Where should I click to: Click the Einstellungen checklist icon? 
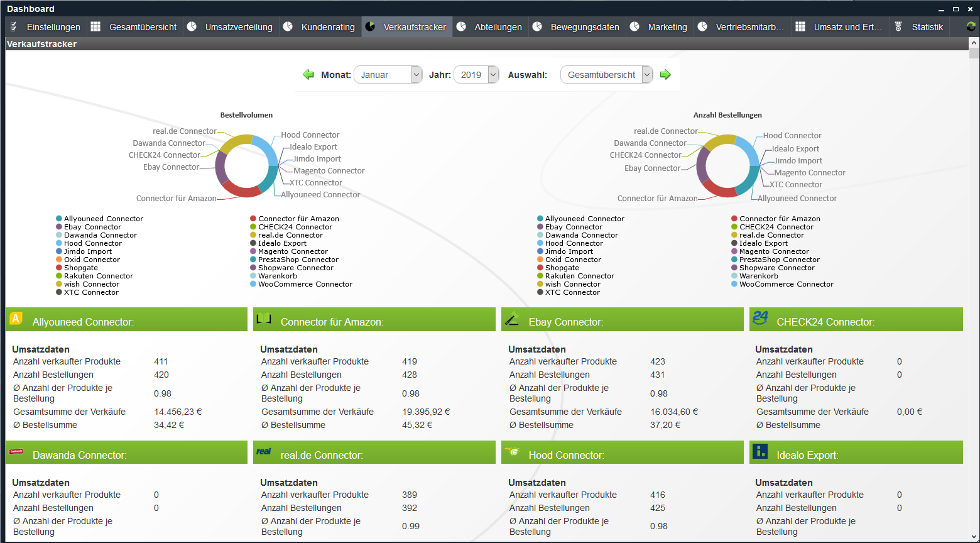14,26
